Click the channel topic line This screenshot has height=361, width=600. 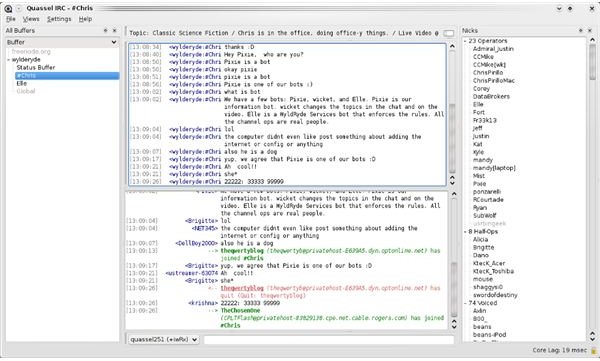tap(284, 33)
